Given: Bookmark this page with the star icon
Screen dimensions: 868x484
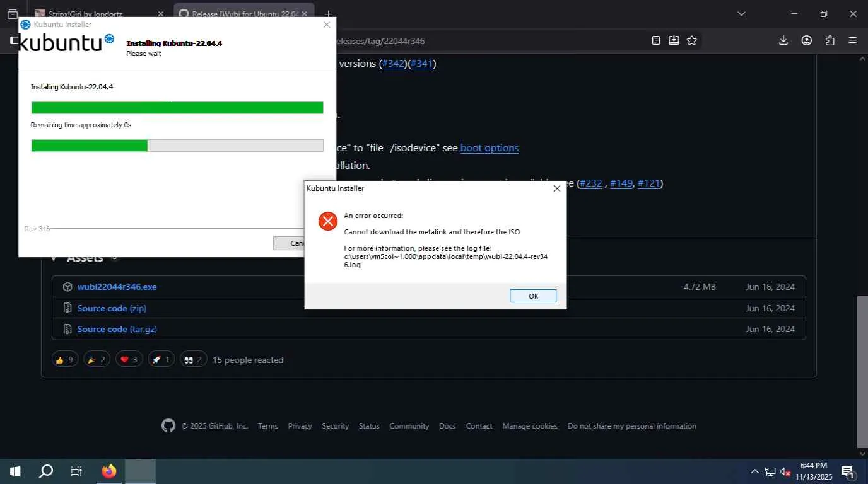Looking at the screenshot, I should pos(692,40).
